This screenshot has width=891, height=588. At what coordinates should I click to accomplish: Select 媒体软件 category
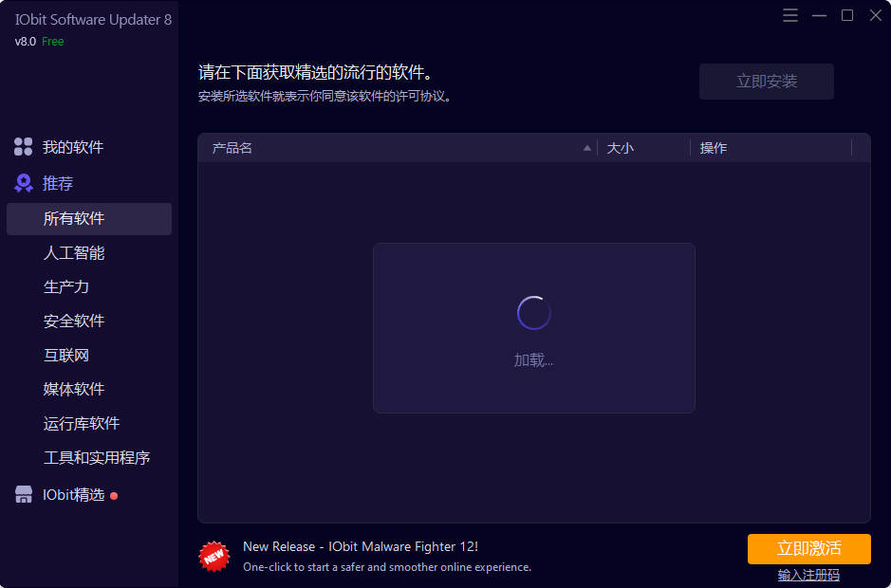74,389
